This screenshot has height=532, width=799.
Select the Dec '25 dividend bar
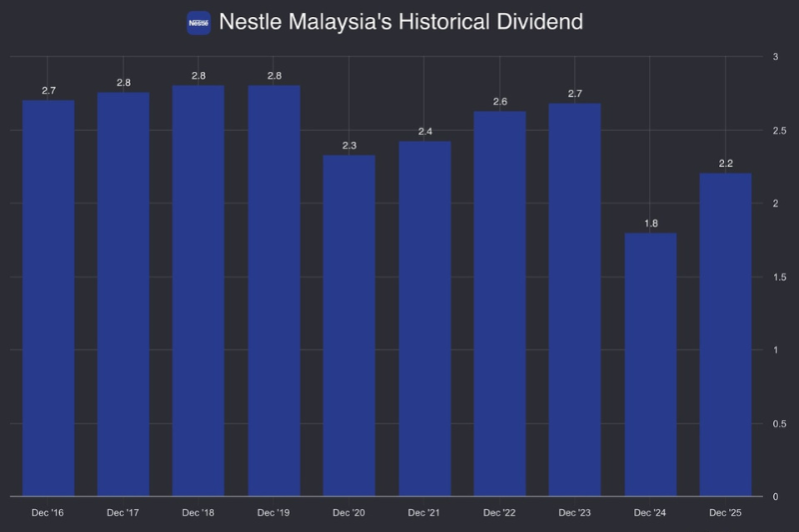(x=725, y=334)
